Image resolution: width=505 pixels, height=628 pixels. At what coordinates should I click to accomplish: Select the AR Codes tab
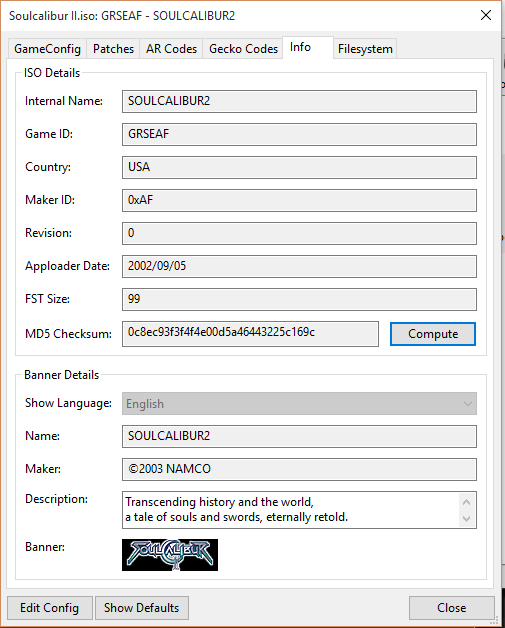[x=171, y=49]
